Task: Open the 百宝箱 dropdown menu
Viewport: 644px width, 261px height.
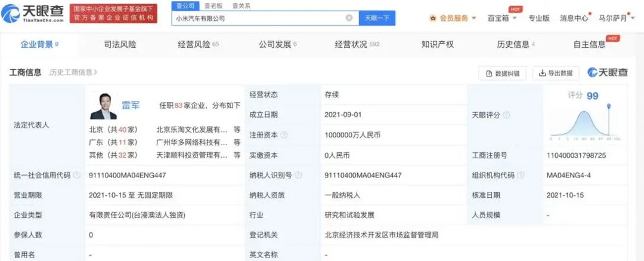Action: tap(502, 18)
